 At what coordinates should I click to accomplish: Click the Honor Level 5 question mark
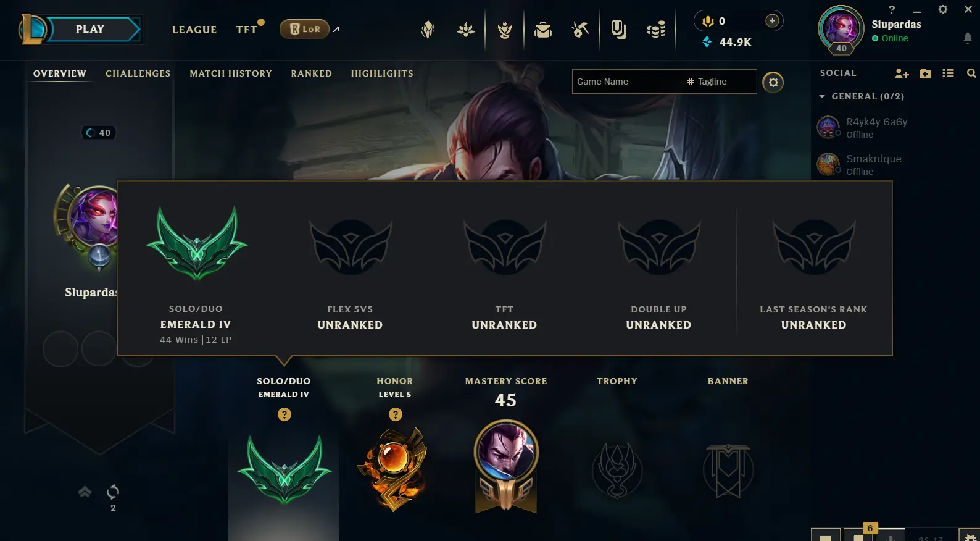(396, 414)
